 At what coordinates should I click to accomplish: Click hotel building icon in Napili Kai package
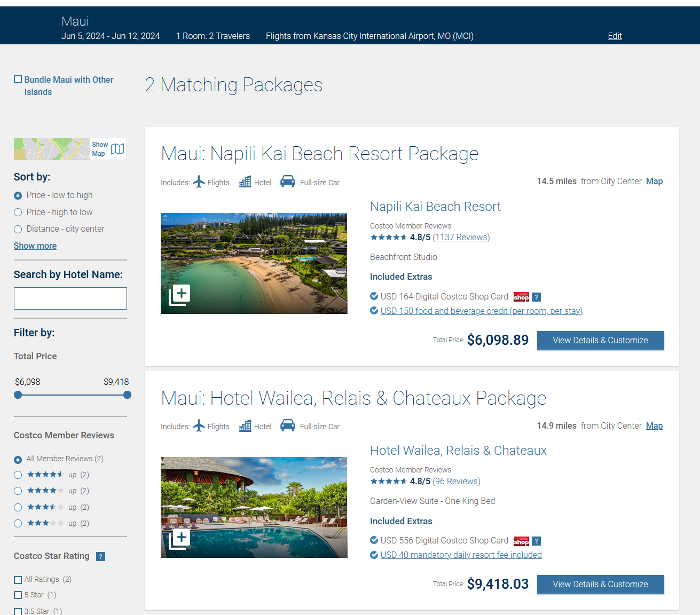(x=245, y=182)
